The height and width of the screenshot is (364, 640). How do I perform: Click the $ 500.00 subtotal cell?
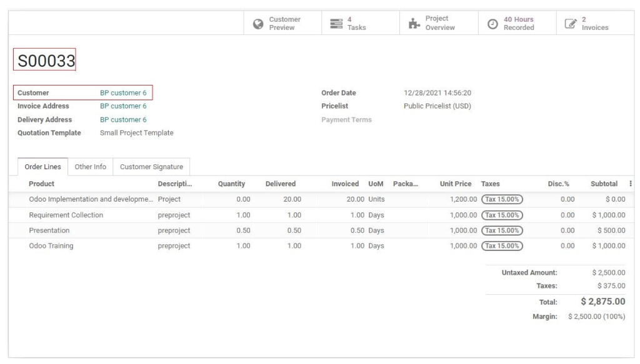point(611,231)
